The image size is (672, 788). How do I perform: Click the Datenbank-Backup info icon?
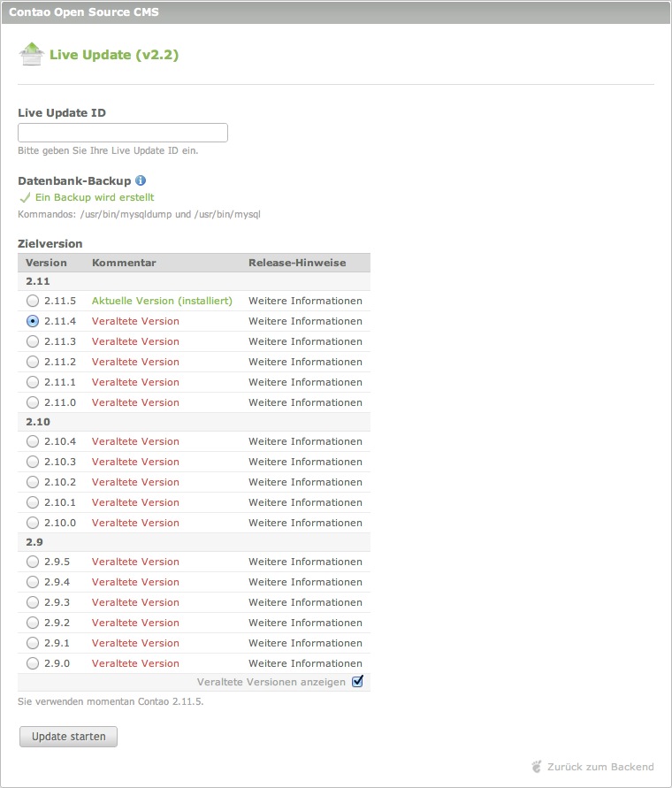(x=141, y=180)
